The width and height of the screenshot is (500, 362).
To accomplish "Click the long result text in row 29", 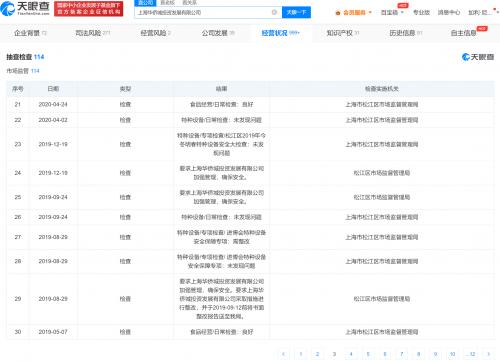I will point(221,299).
